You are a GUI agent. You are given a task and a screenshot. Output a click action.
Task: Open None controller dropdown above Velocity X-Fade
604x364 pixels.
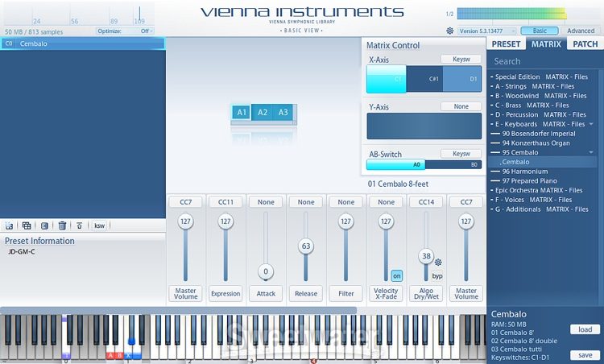pos(386,202)
